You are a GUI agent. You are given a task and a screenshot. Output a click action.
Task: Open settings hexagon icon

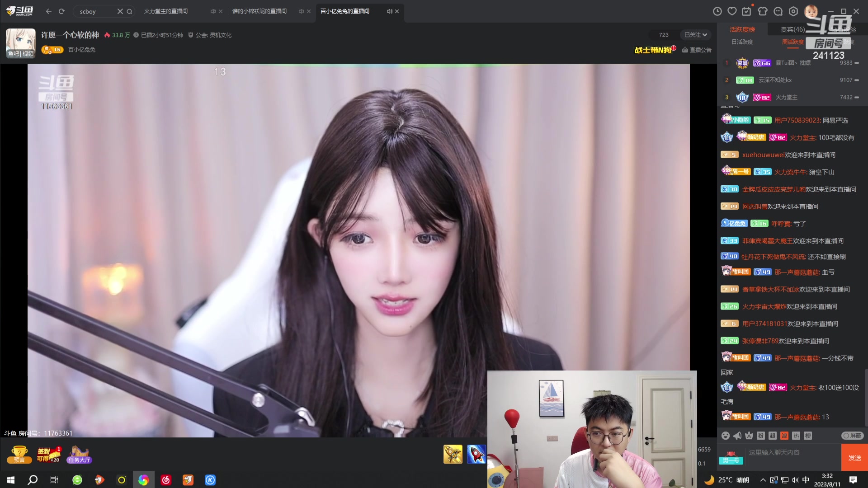click(x=793, y=11)
